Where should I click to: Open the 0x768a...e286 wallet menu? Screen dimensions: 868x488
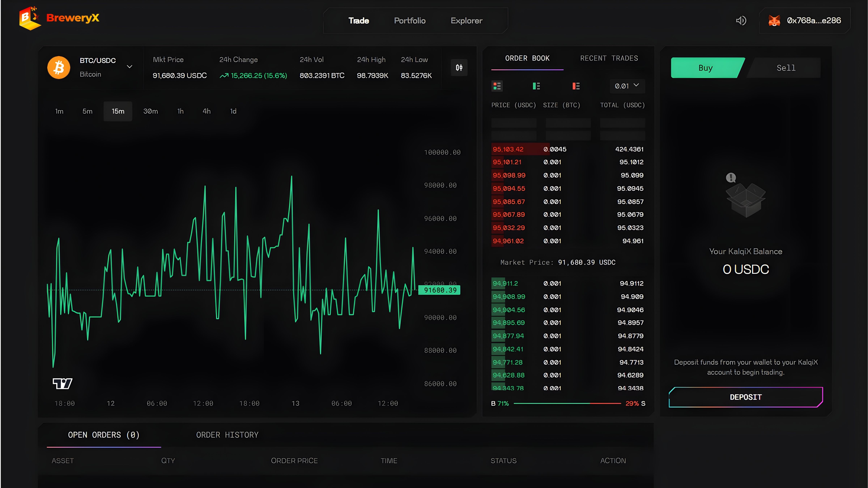point(813,21)
